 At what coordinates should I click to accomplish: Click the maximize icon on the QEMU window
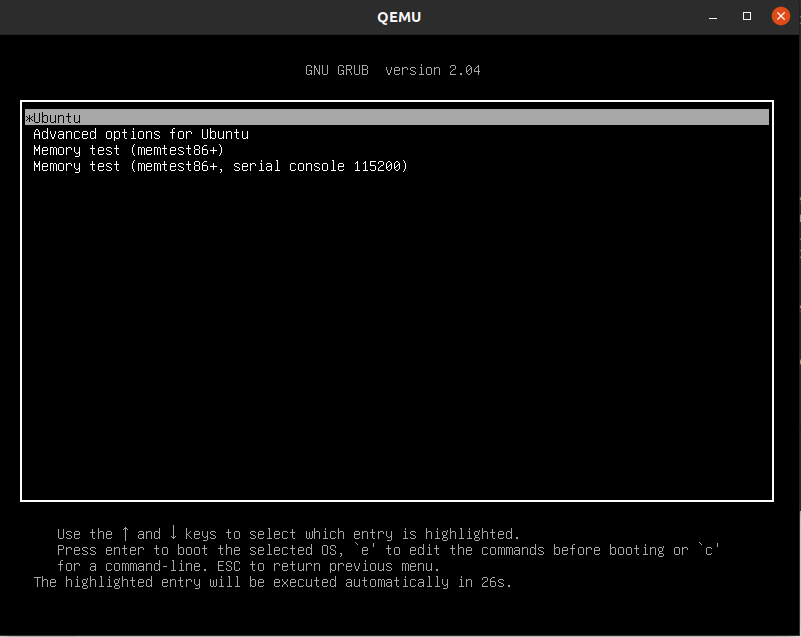(x=745, y=17)
